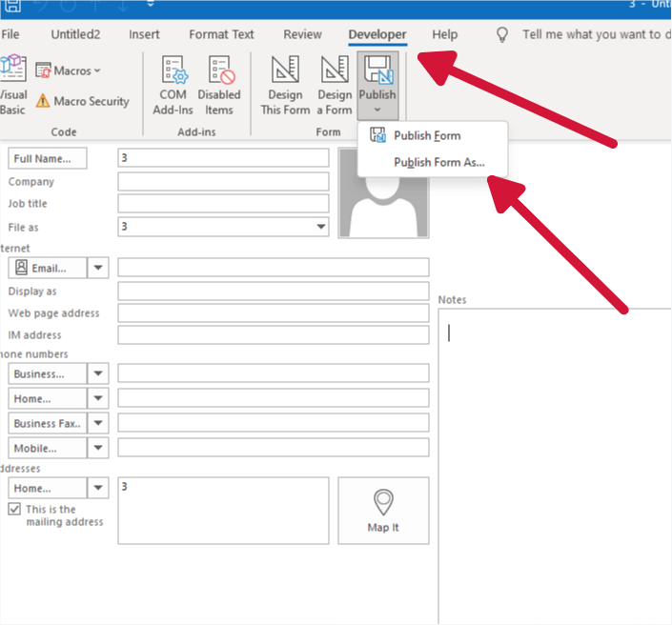Click Design a Form
672x625 pixels.
click(x=335, y=85)
